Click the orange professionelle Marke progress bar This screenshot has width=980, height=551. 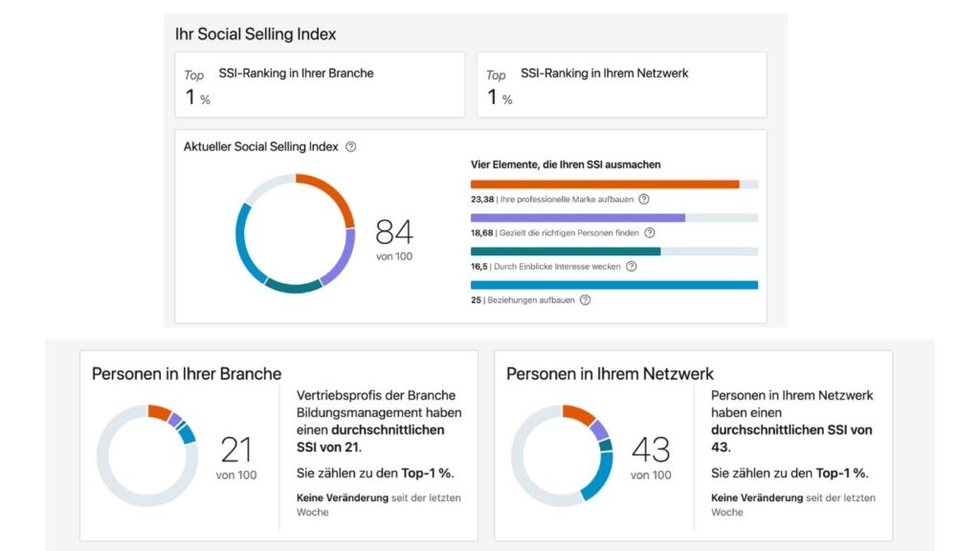tap(614, 185)
